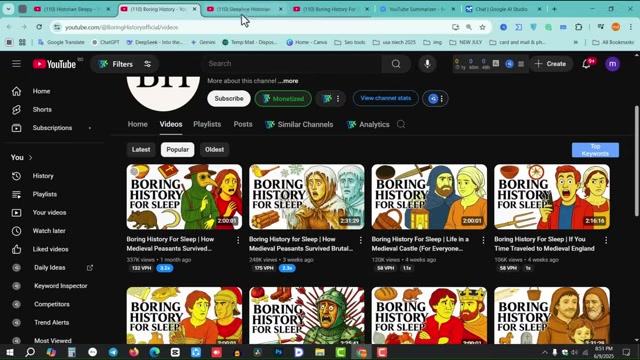Click the Top Keywords button
This screenshot has height=360, width=640.
coord(595,150)
